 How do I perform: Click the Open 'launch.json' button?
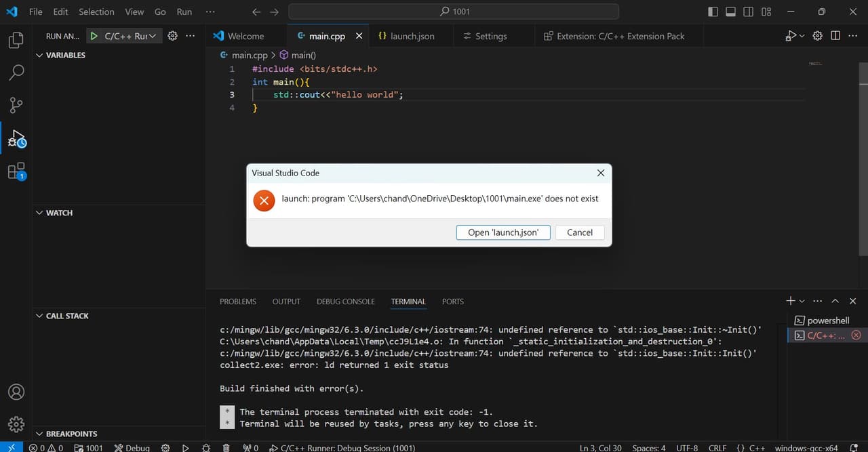point(502,232)
